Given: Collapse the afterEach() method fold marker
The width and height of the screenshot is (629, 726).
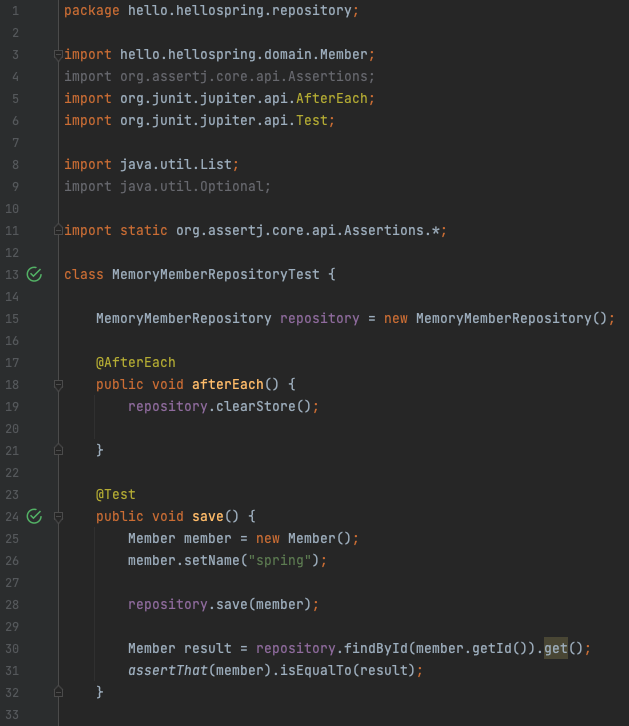Looking at the screenshot, I should tap(58, 385).
